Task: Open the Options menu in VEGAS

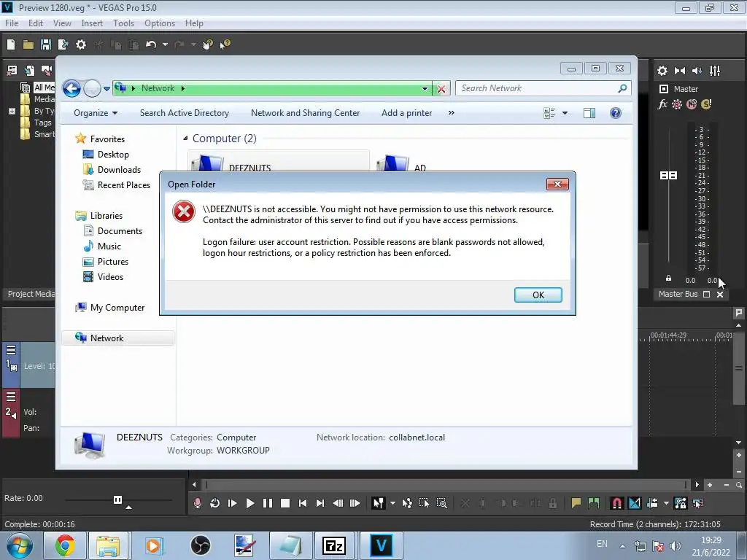Action: [160, 23]
